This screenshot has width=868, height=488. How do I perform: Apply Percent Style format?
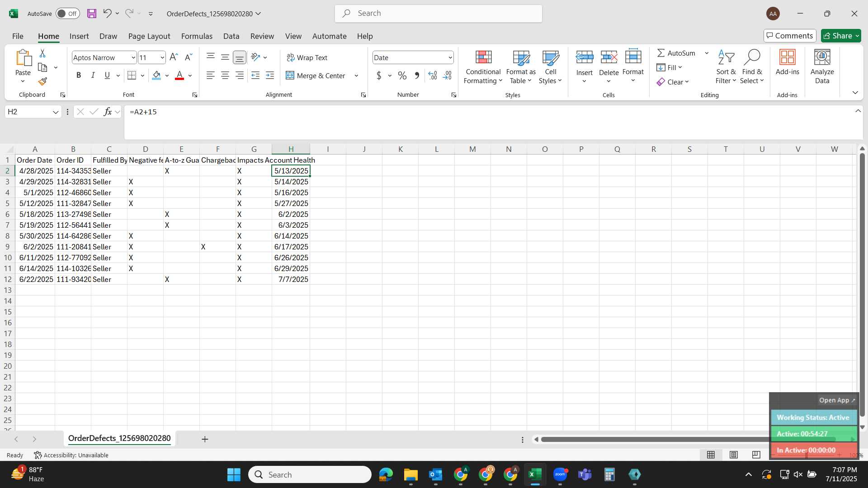point(402,75)
